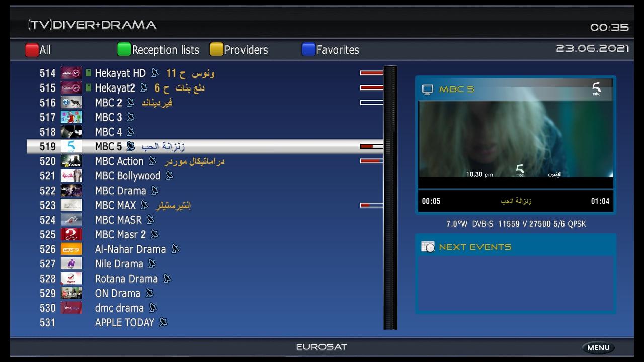Click the Nile Drama channel logo
The height and width of the screenshot is (362, 644).
(x=71, y=263)
